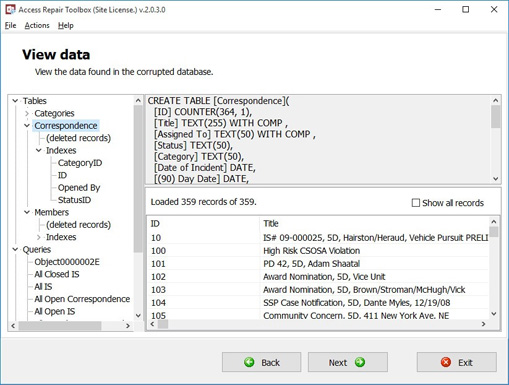Collapse the Queries tree node
Screen dimensions: 509x385
pos(15,249)
